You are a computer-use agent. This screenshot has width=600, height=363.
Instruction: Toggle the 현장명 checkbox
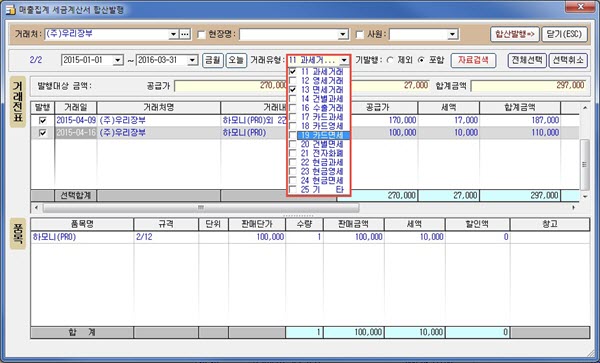point(201,35)
